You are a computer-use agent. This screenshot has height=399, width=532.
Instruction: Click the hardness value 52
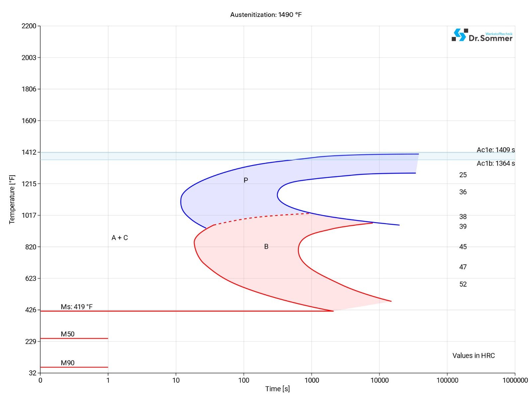pos(463,284)
